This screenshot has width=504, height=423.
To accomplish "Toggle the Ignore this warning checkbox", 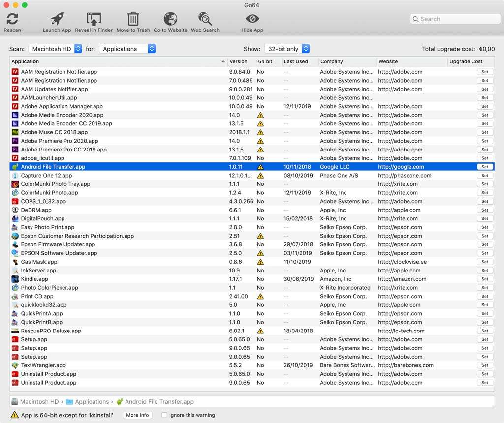I will 164,415.
